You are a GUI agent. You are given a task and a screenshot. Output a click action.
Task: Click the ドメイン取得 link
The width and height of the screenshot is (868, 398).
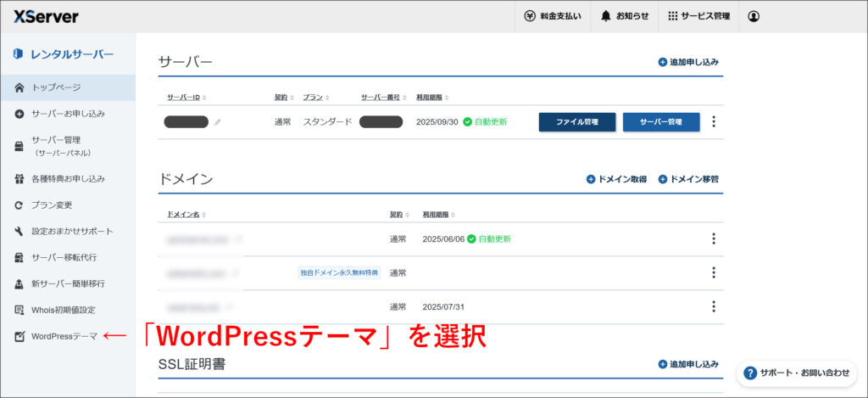coord(616,179)
